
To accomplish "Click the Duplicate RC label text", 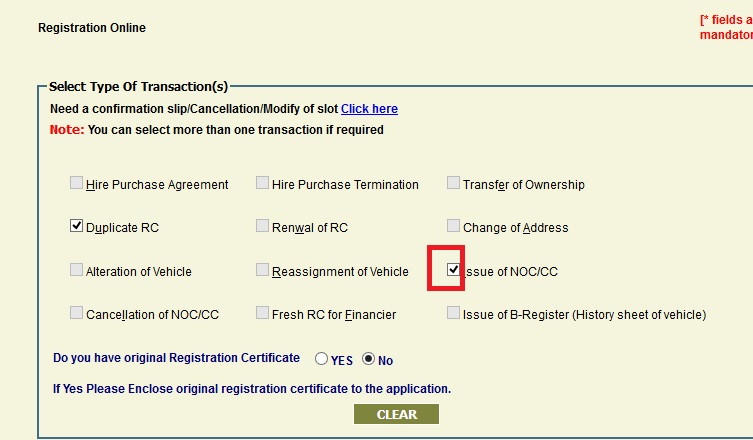I will click(x=122, y=228).
